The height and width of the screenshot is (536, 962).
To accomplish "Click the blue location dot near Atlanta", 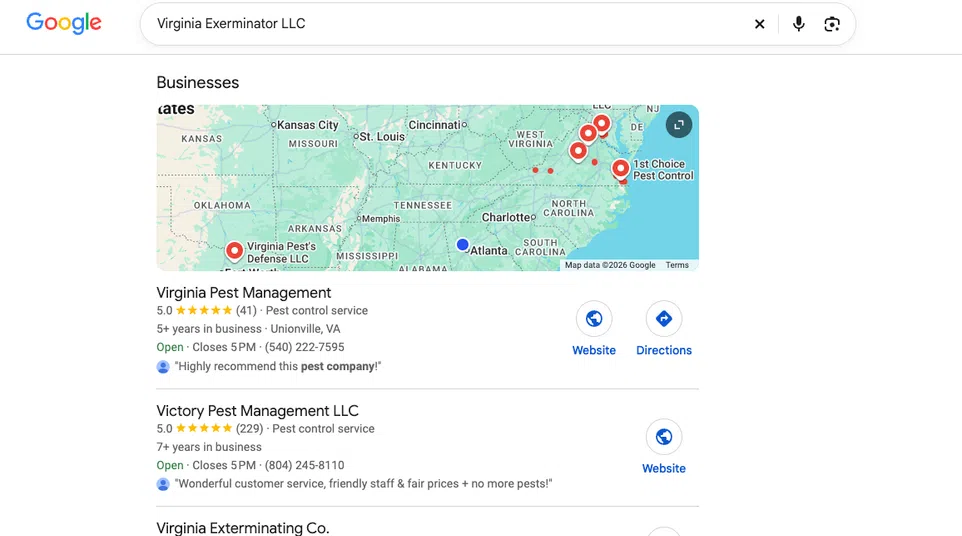I will click(x=463, y=245).
